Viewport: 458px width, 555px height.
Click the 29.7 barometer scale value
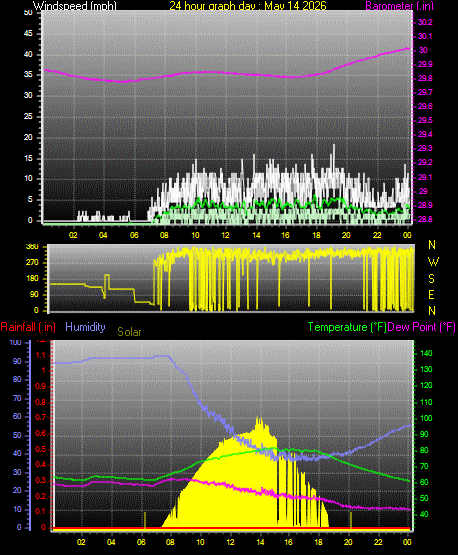pyautogui.click(x=425, y=92)
